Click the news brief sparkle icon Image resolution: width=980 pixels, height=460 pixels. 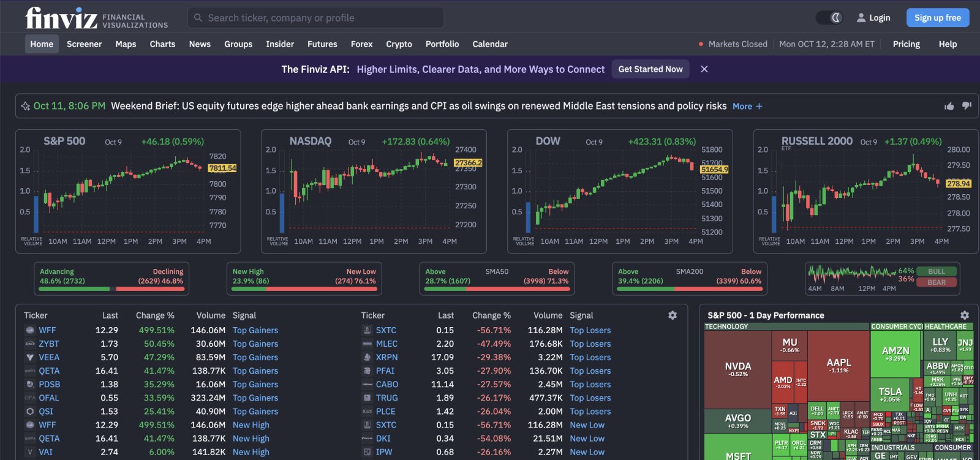(x=25, y=106)
